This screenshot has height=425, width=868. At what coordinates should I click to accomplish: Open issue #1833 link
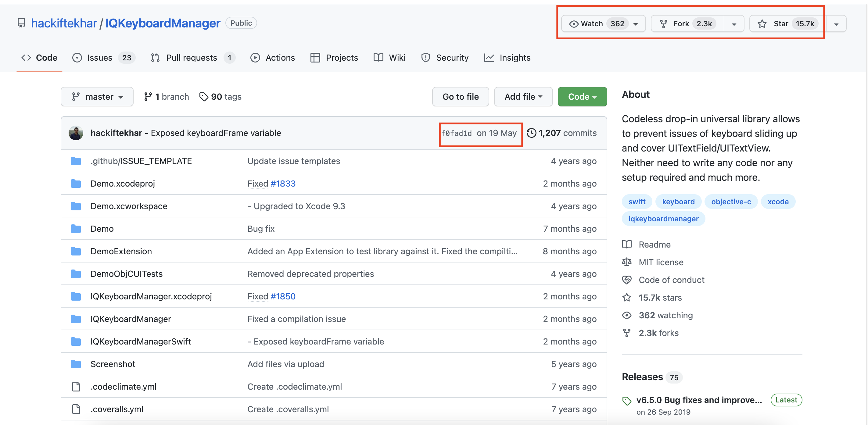click(x=283, y=184)
